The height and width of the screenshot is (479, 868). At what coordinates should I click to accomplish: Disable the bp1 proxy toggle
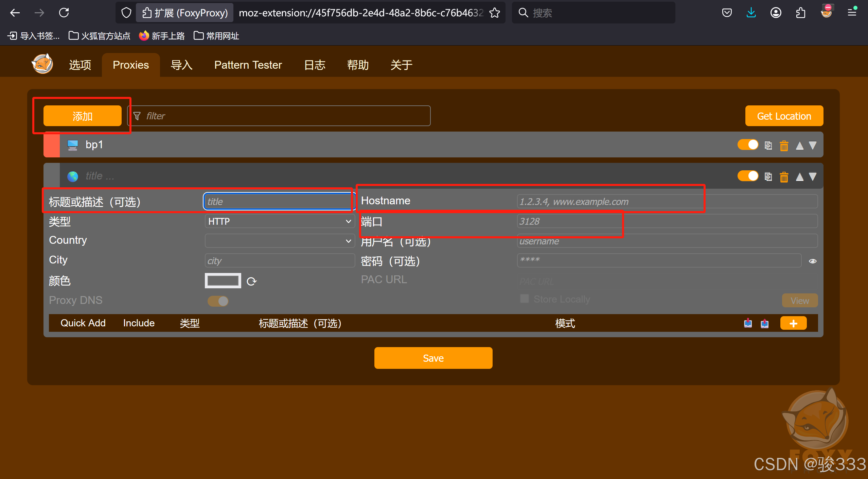click(748, 145)
